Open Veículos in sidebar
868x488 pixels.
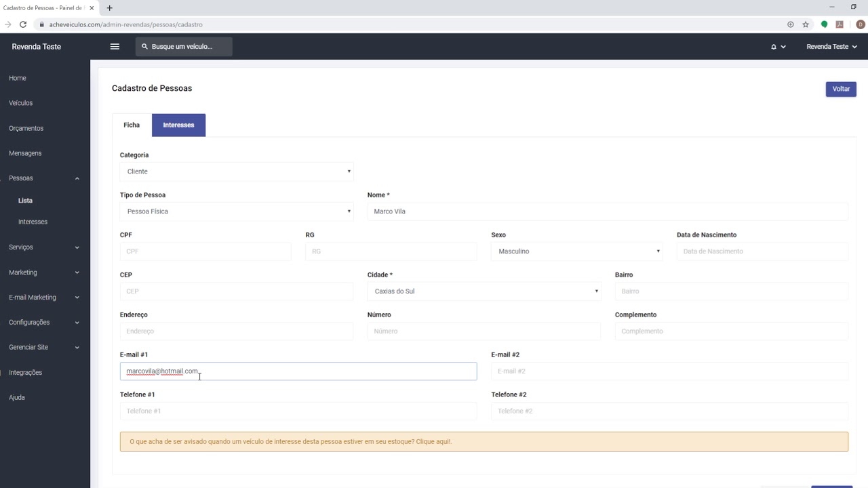tap(21, 103)
